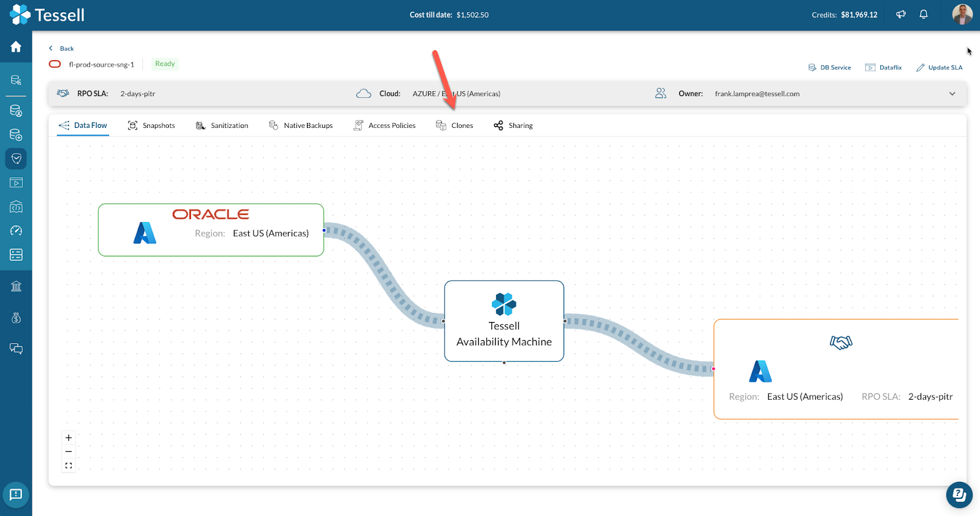This screenshot has width=980, height=516.
Task: Open Availability Machines shield icon in sidebar
Action: tap(16, 159)
